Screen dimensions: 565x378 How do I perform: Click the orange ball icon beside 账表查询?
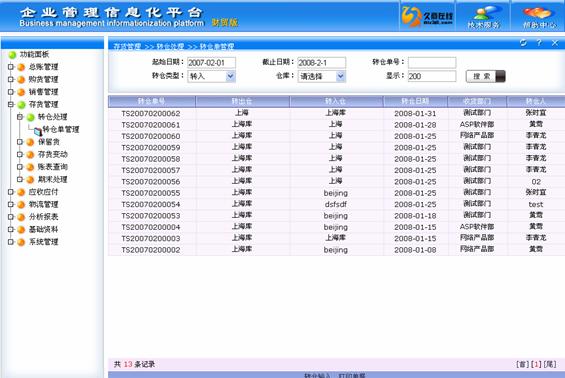pos(31,167)
